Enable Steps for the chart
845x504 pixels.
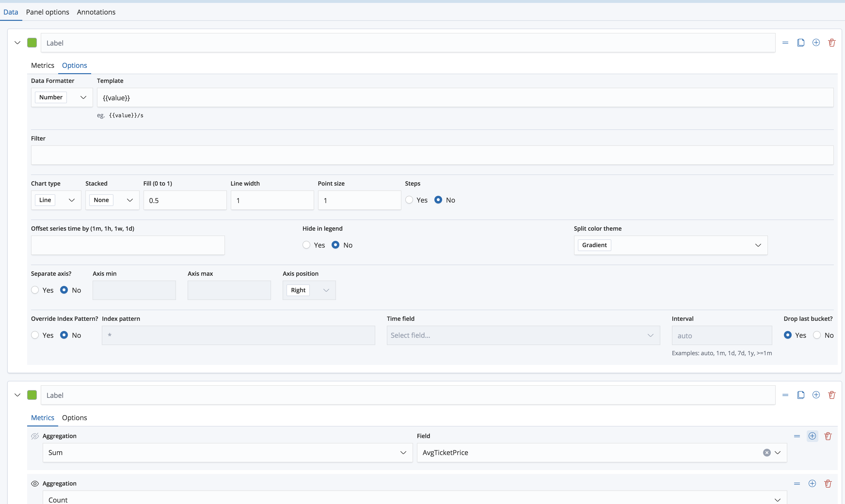click(x=409, y=200)
